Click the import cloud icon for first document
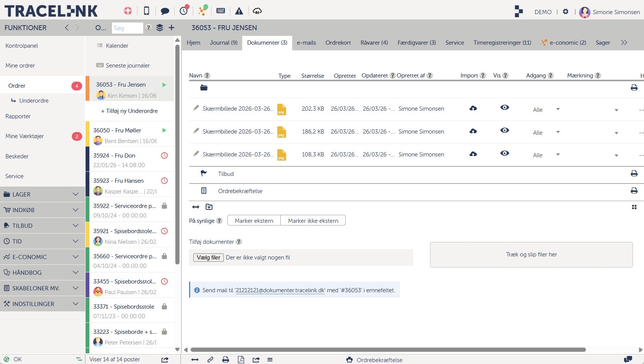 [473, 108]
